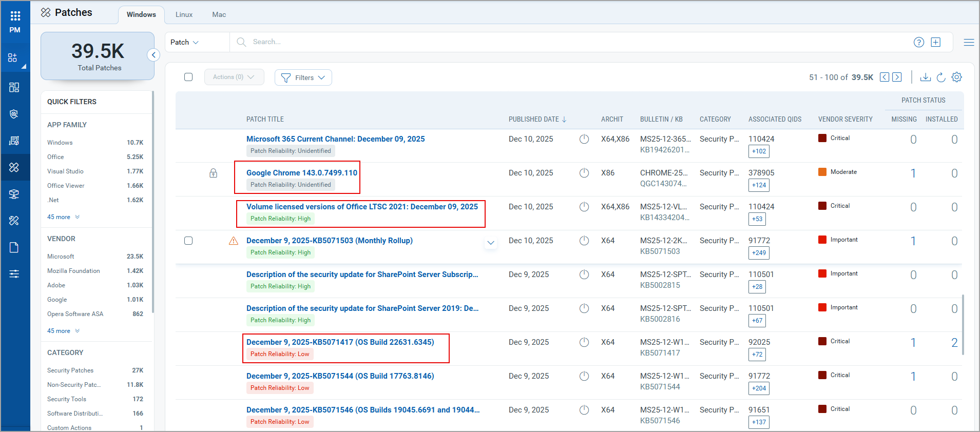Expand KB5071503 row quick actions chevron
The image size is (980, 432).
click(x=491, y=243)
